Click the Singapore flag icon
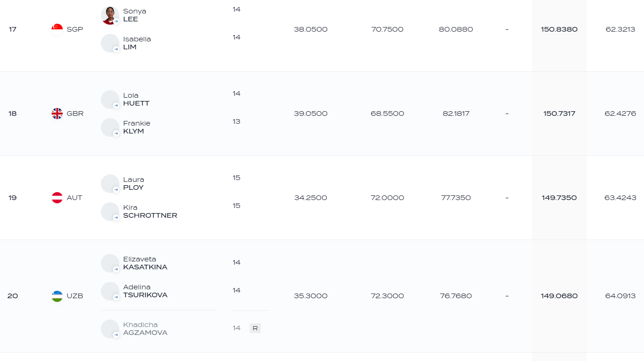 [x=57, y=29]
